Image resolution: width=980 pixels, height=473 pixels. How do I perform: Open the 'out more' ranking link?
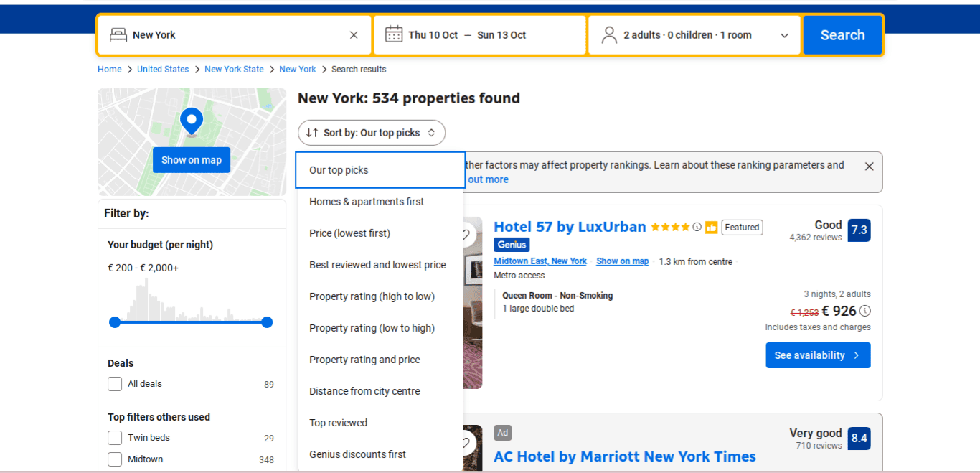pos(488,179)
